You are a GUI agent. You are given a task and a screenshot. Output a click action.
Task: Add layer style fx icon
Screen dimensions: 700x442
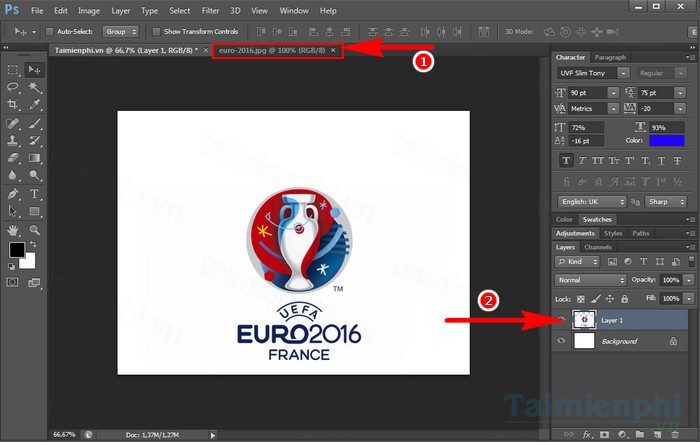(x=587, y=434)
